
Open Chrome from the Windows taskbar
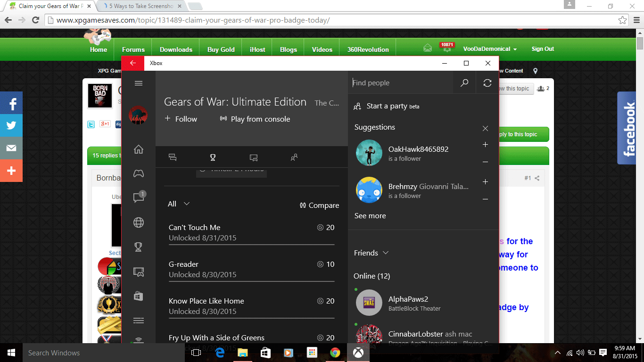335,353
